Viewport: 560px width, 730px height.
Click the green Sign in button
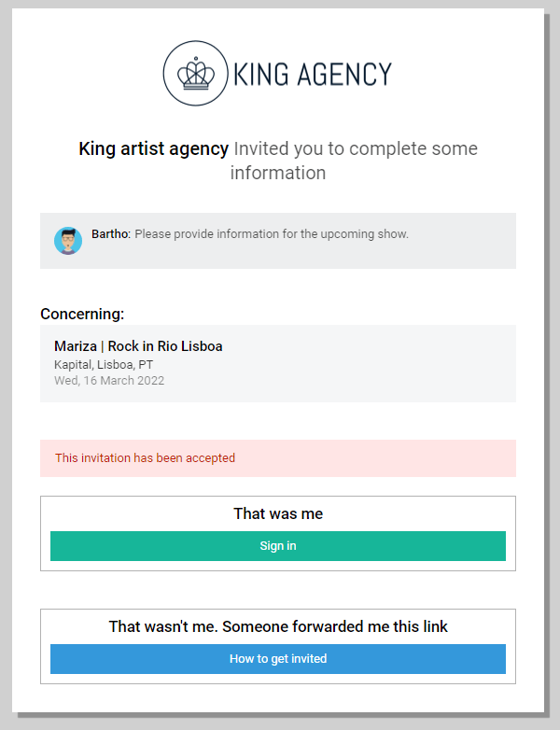(x=278, y=546)
